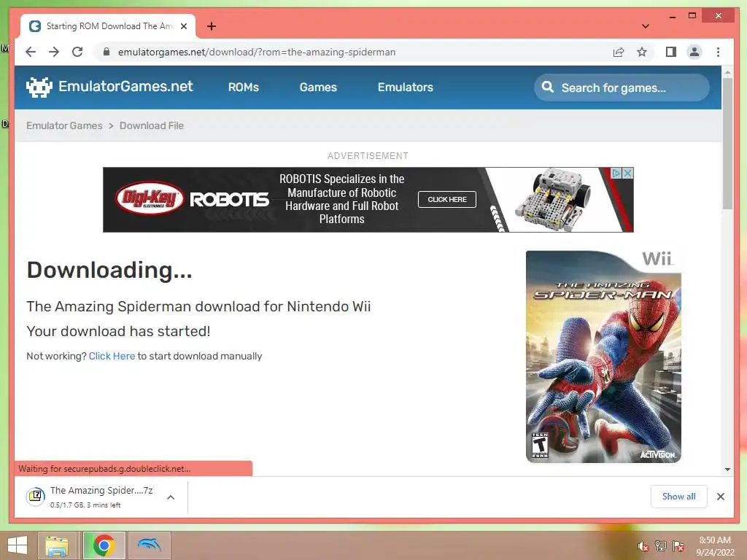Click the address bar URL
Screen dimensions: 747x560
click(257, 52)
